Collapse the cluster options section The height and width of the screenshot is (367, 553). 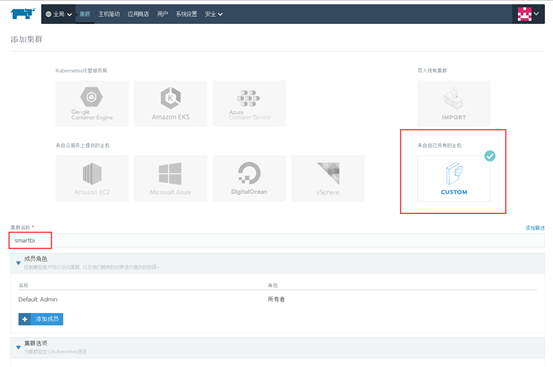[x=18, y=347]
